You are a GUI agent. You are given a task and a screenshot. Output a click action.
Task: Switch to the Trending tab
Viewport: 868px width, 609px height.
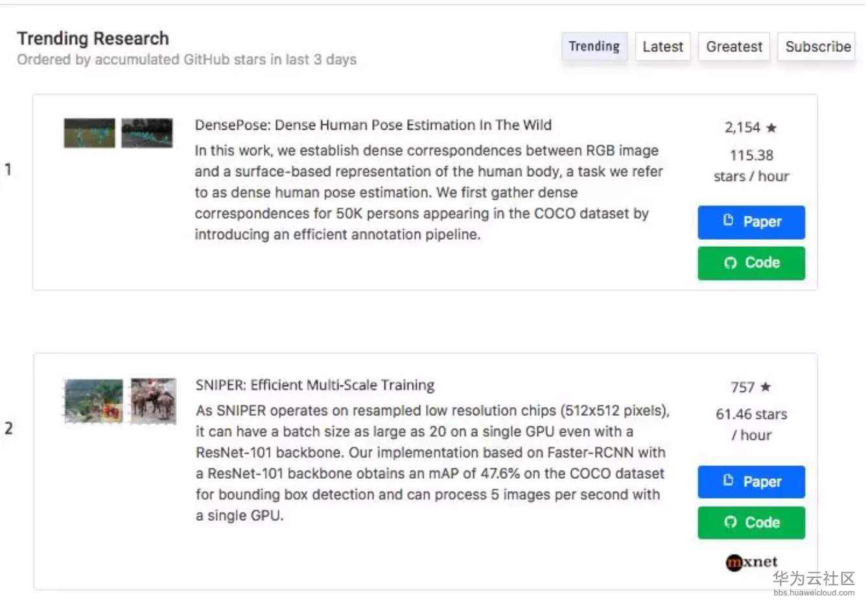coord(594,47)
